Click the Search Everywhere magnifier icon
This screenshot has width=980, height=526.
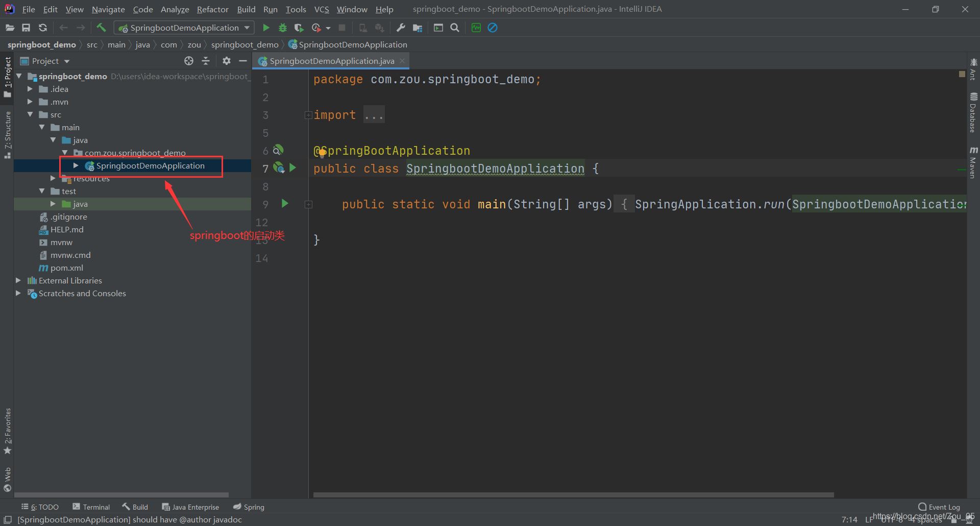click(x=455, y=28)
